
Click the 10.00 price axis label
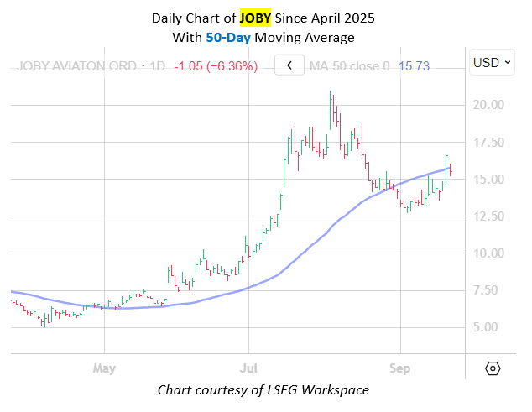[x=488, y=253]
